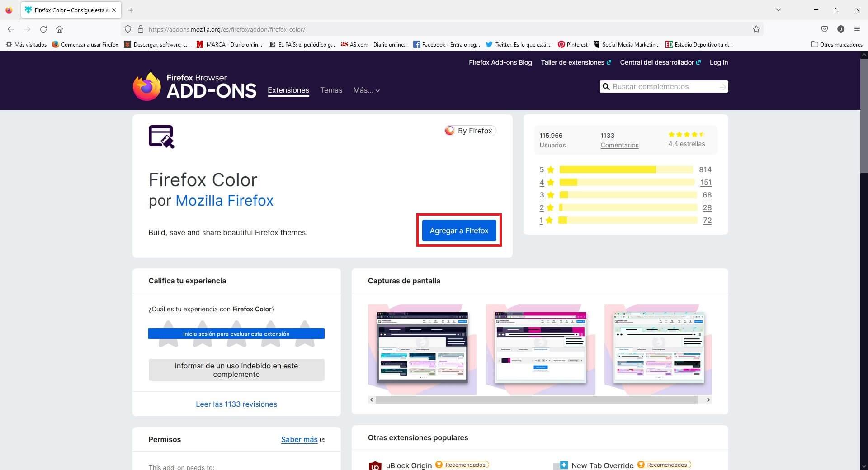This screenshot has width=868, height=470.
Task: Click the screenshots scroll left arrow
Action: (372, 399)
